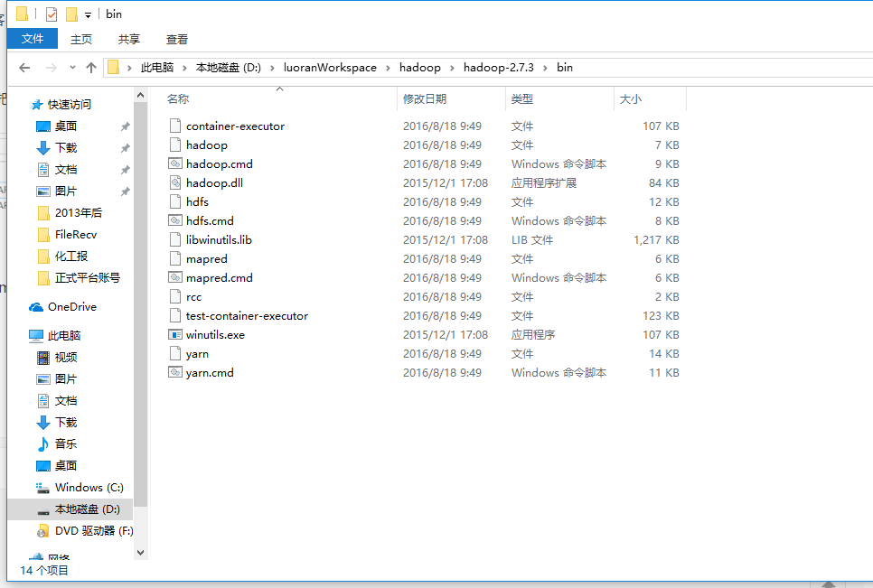The width and height of the screenshot is (873, 588).
Task: Navigate to hadoop via the breadcrumb path
Action: point(418,67)
